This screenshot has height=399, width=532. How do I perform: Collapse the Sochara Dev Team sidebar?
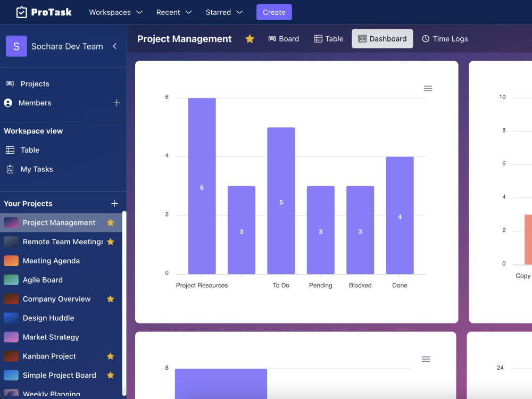pos(114,46)
